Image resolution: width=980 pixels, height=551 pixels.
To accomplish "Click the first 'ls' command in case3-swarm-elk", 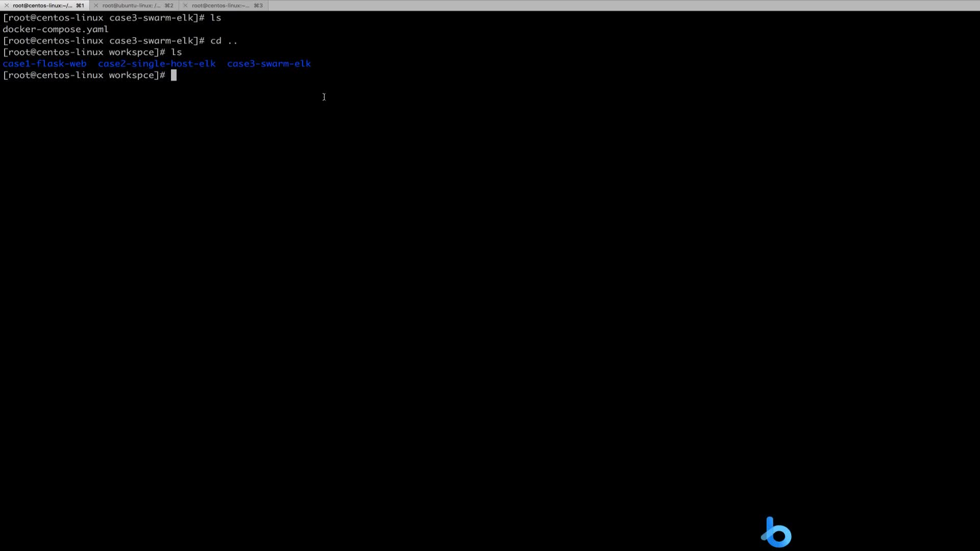I will (216, 18).
